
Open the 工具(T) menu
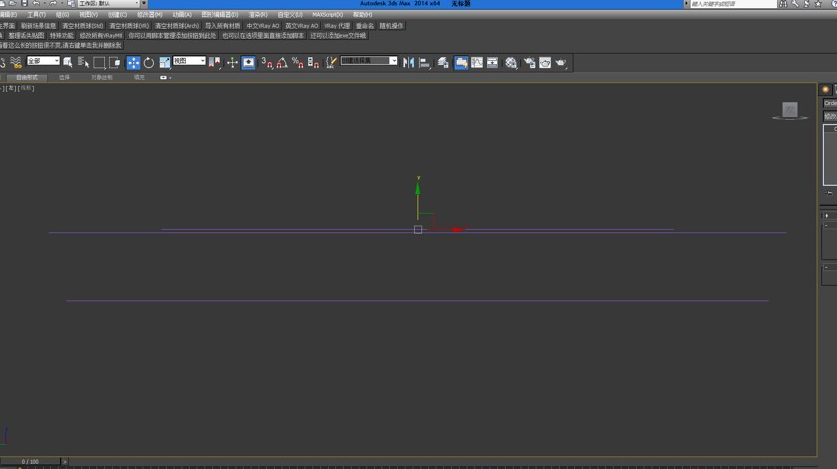click(x=36, y=15)
